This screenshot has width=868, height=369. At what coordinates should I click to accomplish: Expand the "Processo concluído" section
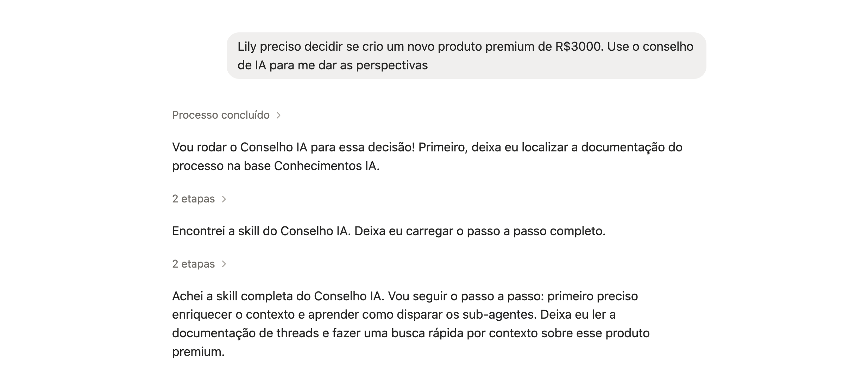click(x=226, y=115)
